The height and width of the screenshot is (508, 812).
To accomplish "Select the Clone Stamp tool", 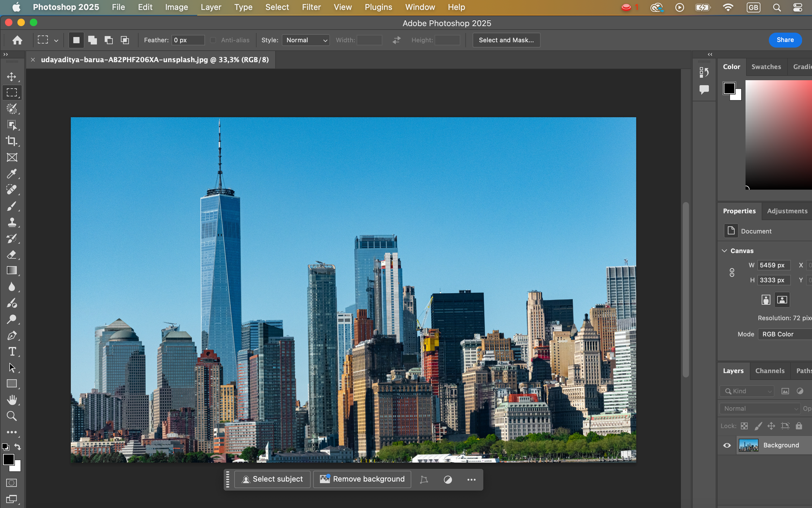I will coord(12,222).
